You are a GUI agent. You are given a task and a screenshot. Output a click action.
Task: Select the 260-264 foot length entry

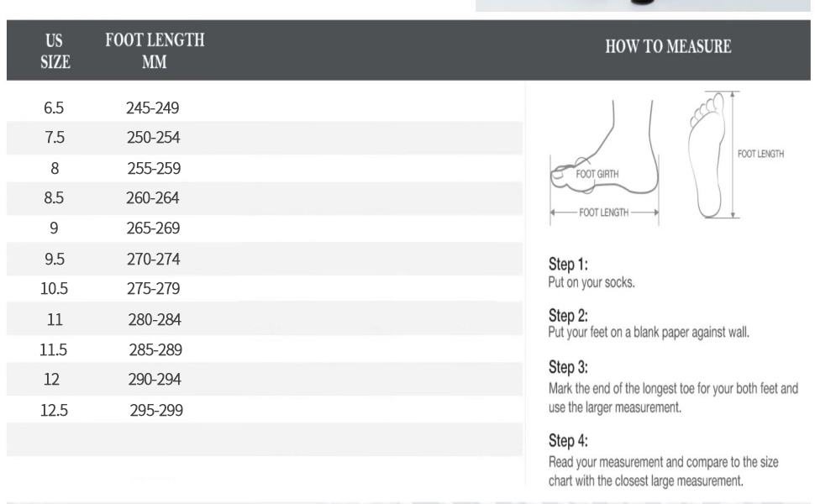153,197
